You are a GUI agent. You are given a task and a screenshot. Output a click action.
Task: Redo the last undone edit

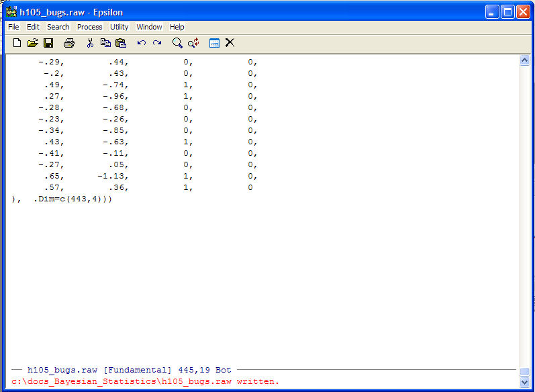[x=157, y=43]
